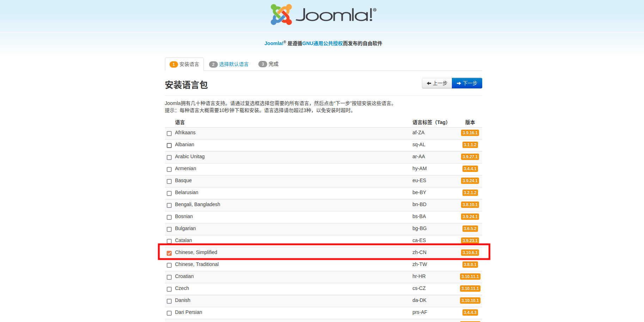Click the 3.10.10.1 Danish version badge
The image size is (644, 322).
pyautogui.click(x=470, y=301)
